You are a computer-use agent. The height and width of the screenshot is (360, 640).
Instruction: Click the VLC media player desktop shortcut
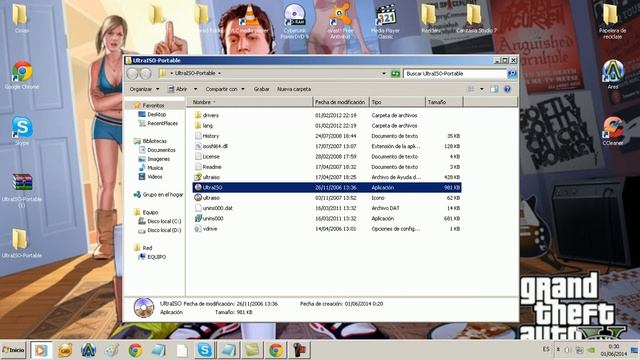coord(249,19)
